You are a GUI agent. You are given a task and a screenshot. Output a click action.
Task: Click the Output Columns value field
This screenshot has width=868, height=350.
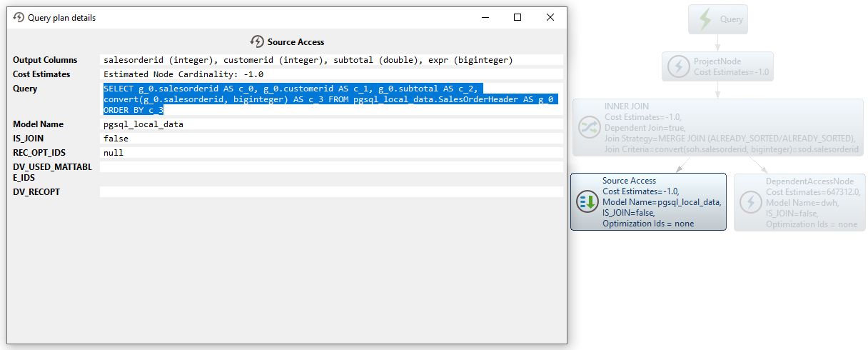click(x=331, y=60)
